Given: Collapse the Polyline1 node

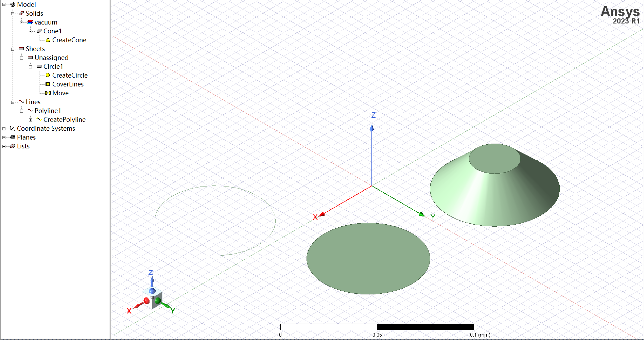Looking at the screenshot, I should [21, 111].
